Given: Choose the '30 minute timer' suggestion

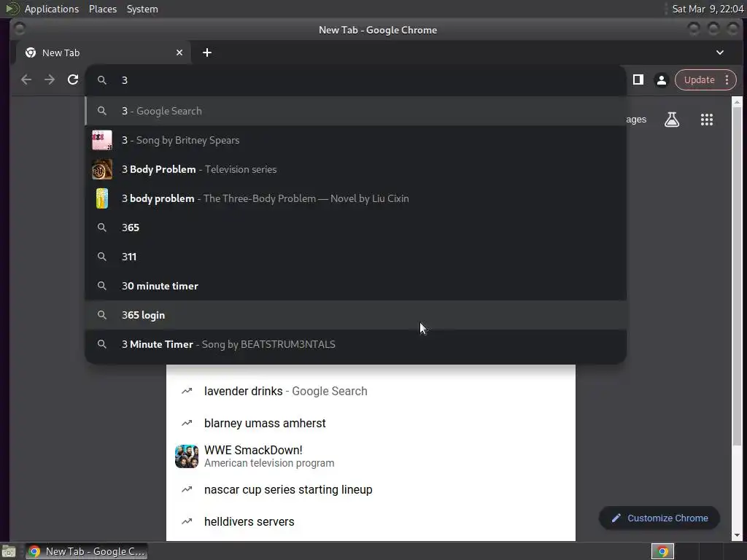Looking at the screenshot, I should [x=355, y=286].
